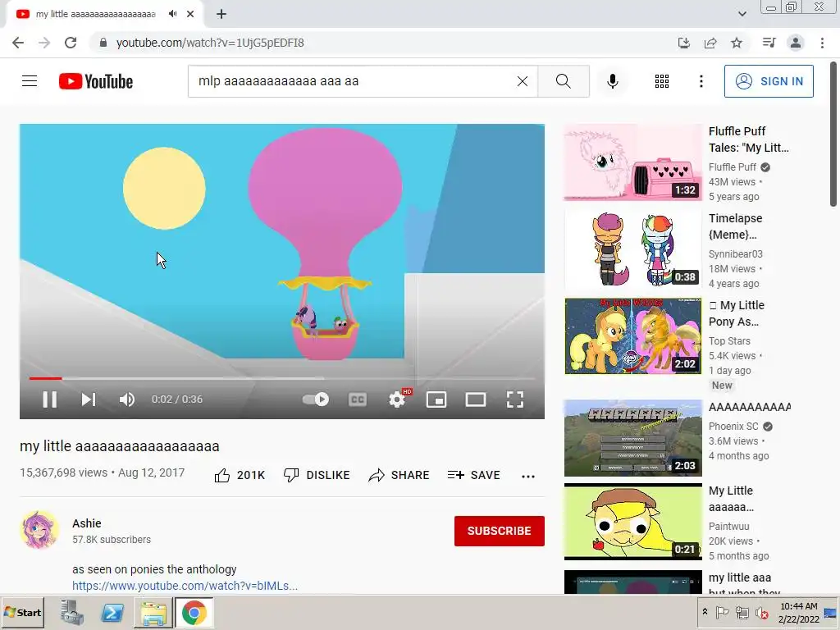Show hidden system tray icons
This screenshot has height=630, width=840.
(x=705, y=612)
